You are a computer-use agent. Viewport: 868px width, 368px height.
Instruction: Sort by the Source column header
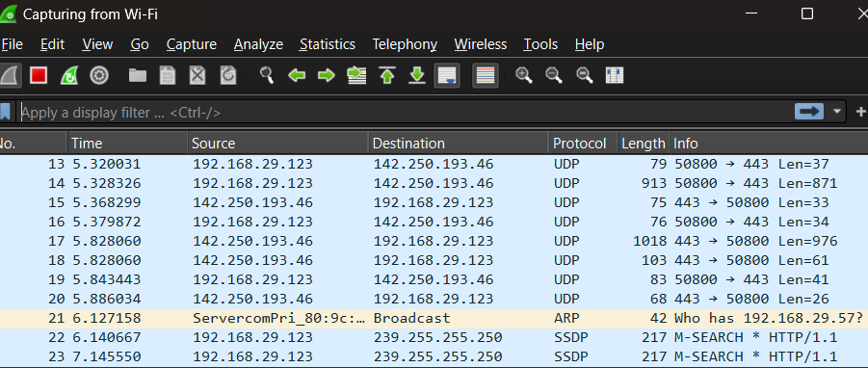click(277, 144)
